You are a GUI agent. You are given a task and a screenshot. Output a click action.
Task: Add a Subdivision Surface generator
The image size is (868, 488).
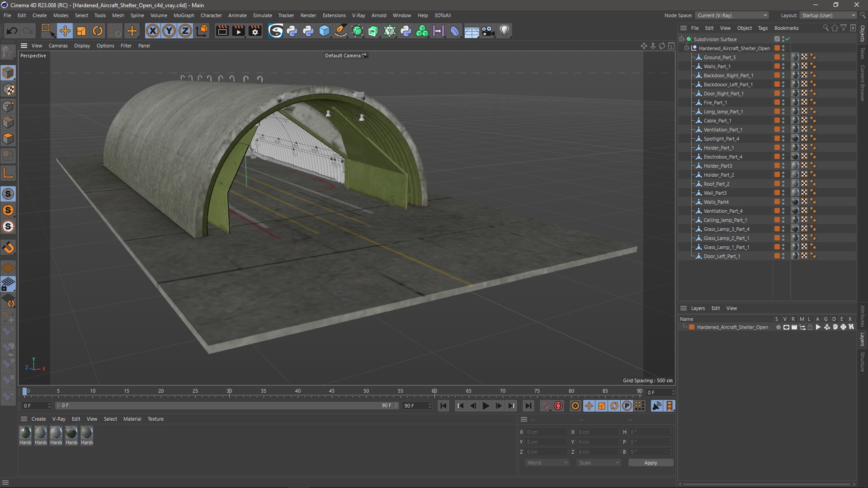click(x=357, y=31)
